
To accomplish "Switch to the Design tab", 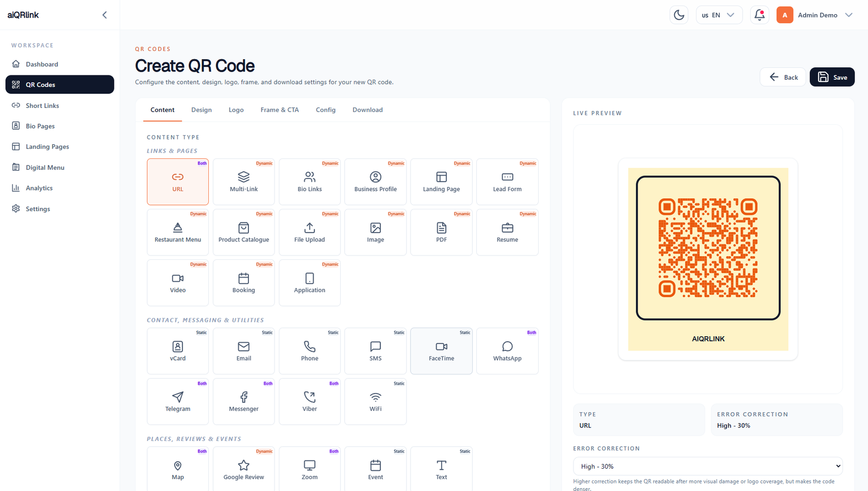I will click(201, 110).
